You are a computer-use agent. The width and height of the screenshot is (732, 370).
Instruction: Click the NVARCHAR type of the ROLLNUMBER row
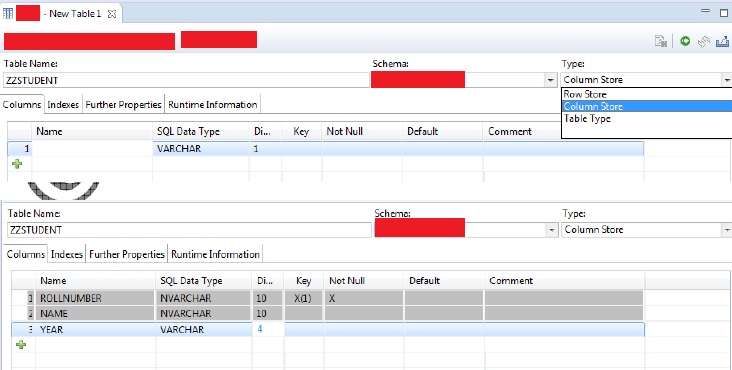click(203, 298)
